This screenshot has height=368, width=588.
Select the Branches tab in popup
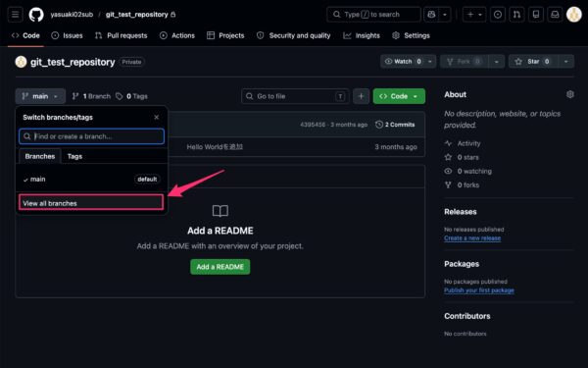[40, 156]
